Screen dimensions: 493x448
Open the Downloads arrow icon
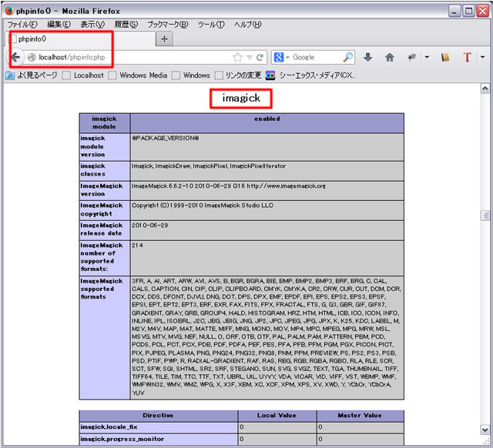tap(368, 57)
